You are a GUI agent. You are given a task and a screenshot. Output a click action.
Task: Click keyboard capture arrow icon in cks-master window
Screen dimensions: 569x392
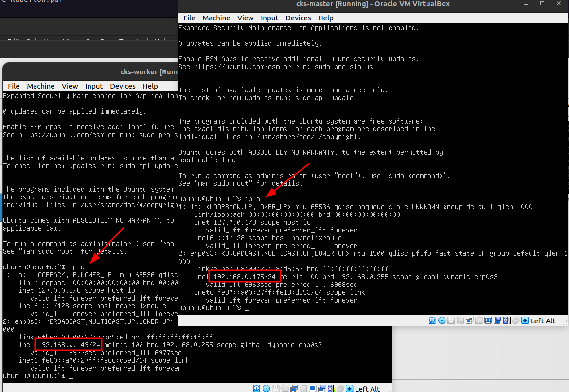click(525, 321)
